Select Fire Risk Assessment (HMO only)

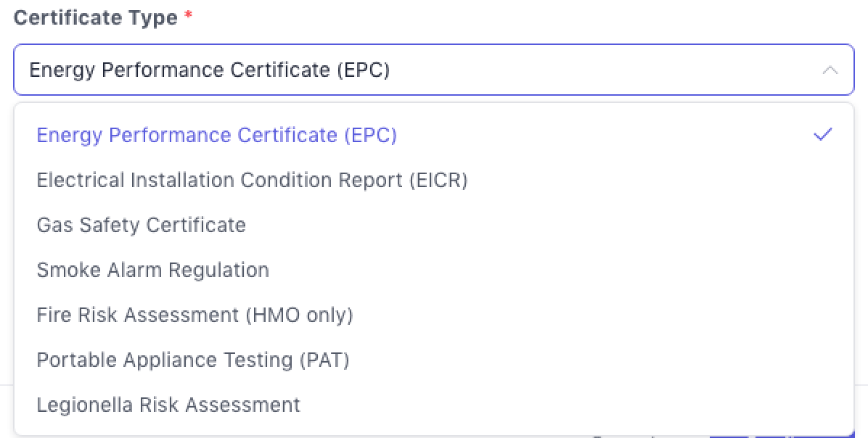pos(195,315)
